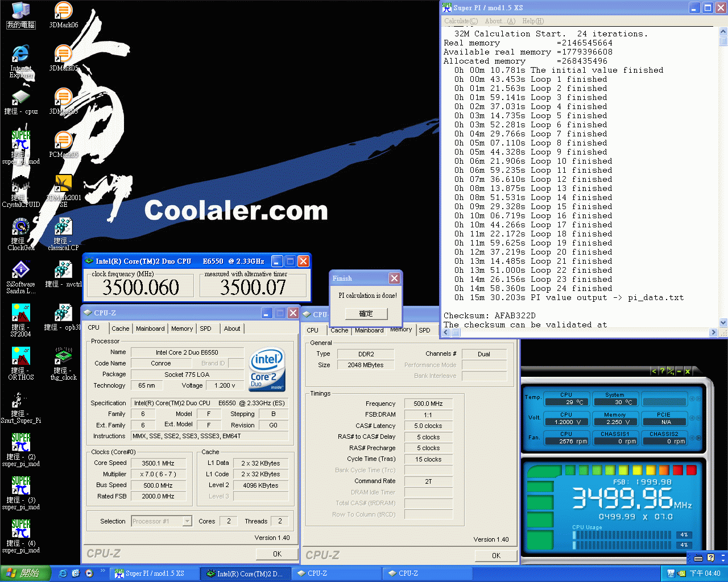Open SiSoftware Sandra desktop icon
This screenshot has height=582, width=728.
click(21, 277)
